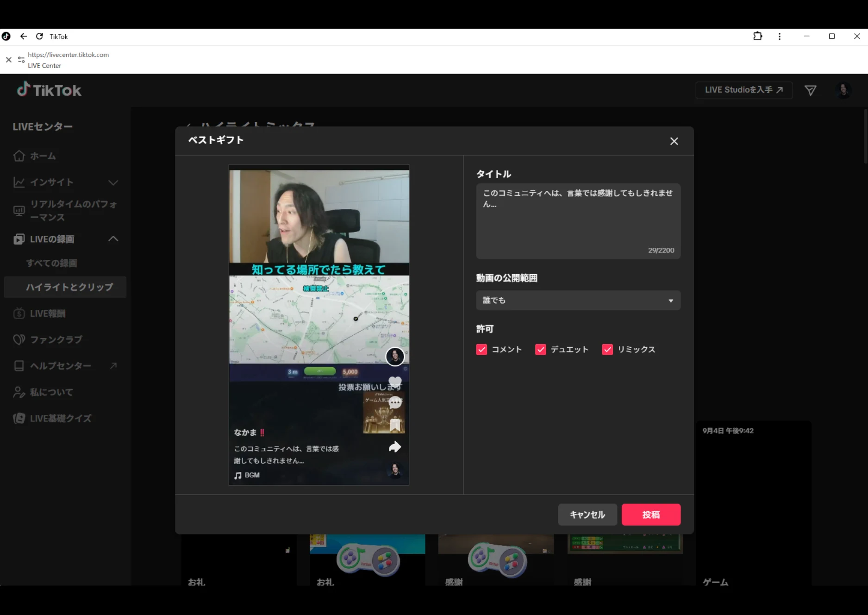Image resolution: width=868 pixels, height=615 pixels.
Task: Open LIVE Studioを入手 link
Action: [x=744, y=90]
